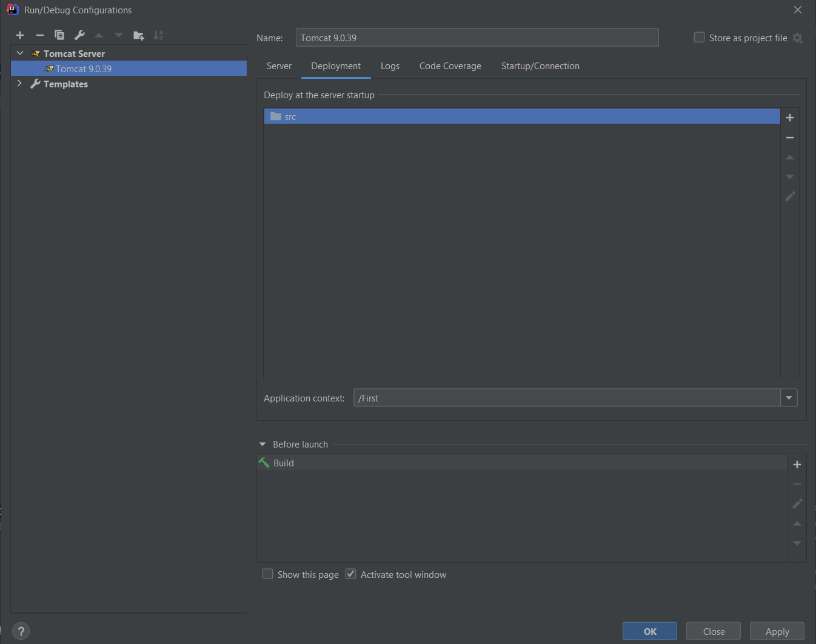
Task: Move Before launch task down
Action: tap(797, 543)
